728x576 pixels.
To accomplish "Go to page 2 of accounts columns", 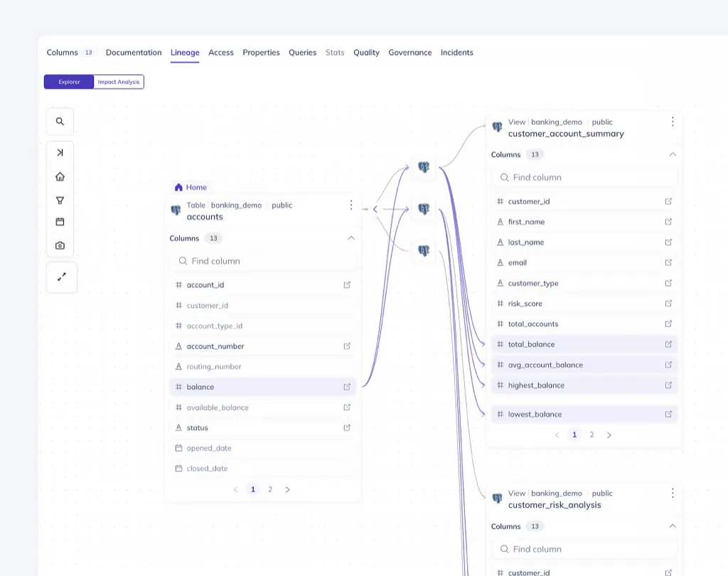I will click(x=270, y=489).
